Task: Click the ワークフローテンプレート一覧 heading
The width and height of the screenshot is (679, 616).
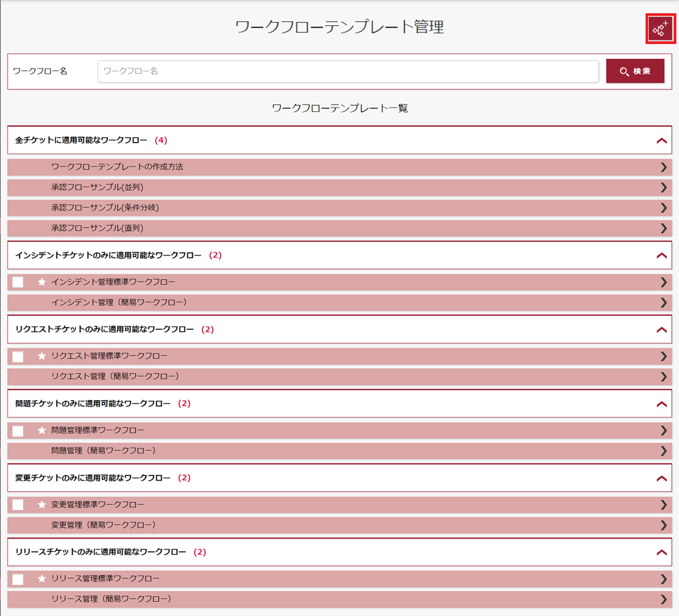Action: point(340,108)
